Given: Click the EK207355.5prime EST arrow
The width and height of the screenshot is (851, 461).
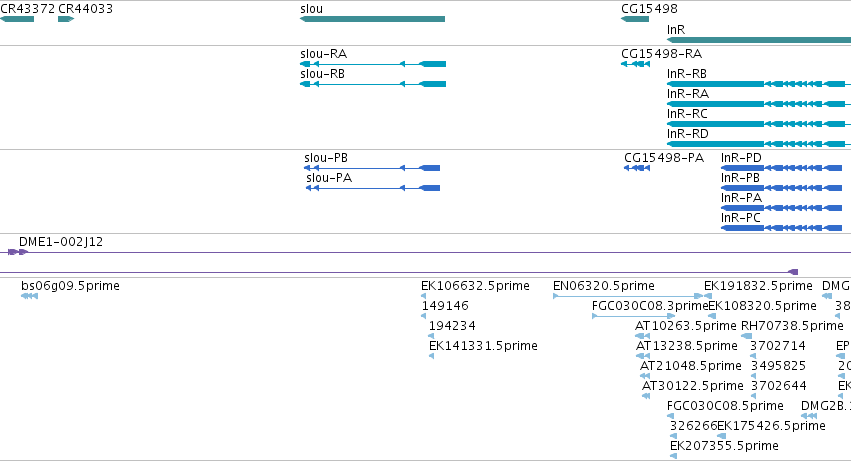Looking at the screenshot, I should pyautogui.click(x=674, y=456).
